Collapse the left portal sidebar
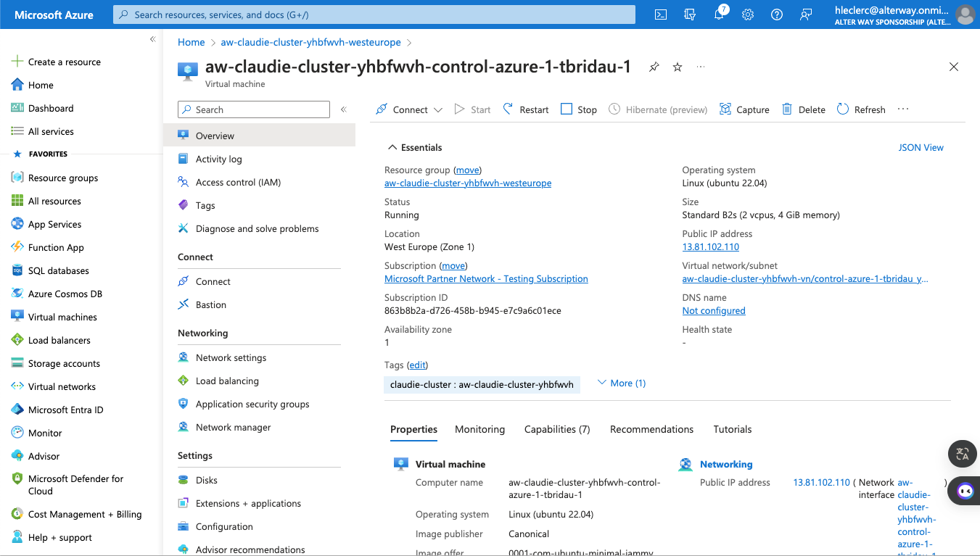This screenshot has width=980, height=556. coord(152,39)
